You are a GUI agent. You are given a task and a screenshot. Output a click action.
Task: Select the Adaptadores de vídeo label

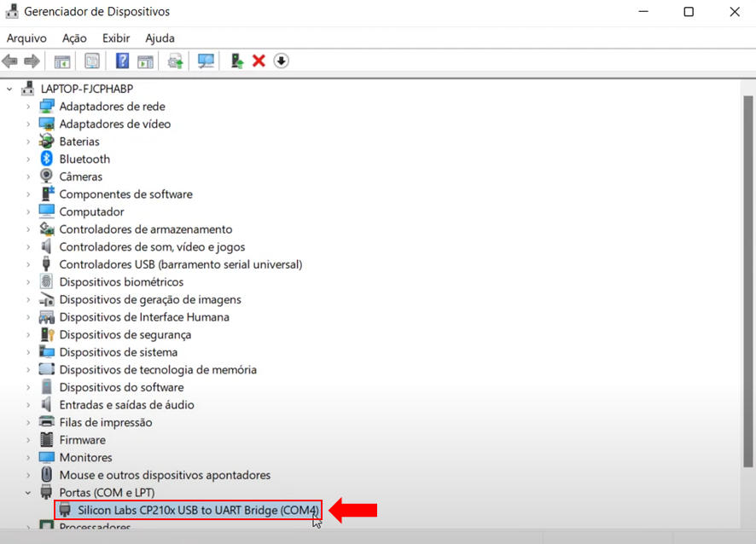pyautogui.click(x=114, y=124)
